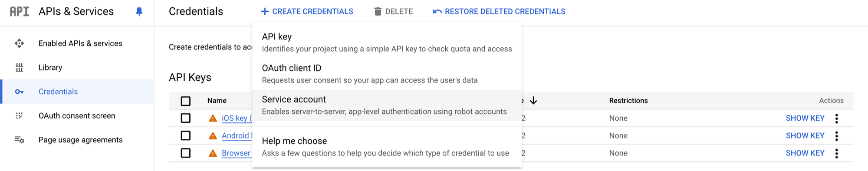
Task: Toggle the select-all checkbox in Name header
Action: tap(186, 101)
